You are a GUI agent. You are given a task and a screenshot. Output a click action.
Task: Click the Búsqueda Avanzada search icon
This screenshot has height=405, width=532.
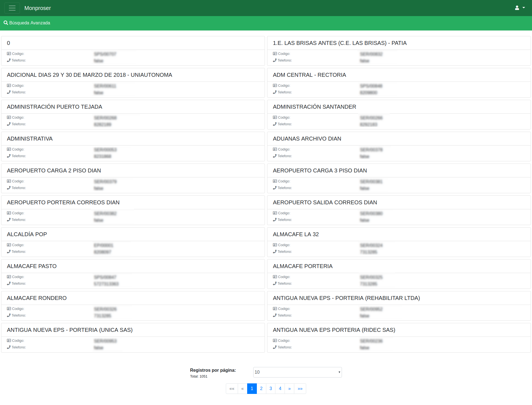pyautogui.click(x=6, y=23)
